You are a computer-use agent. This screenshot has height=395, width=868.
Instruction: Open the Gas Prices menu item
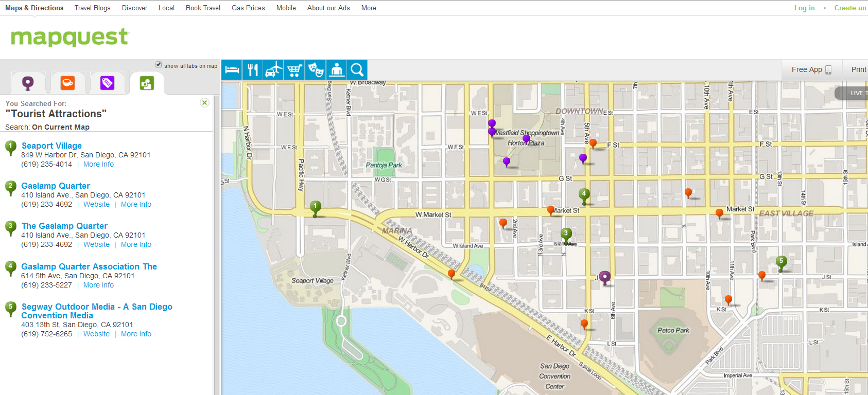(248, 8)
